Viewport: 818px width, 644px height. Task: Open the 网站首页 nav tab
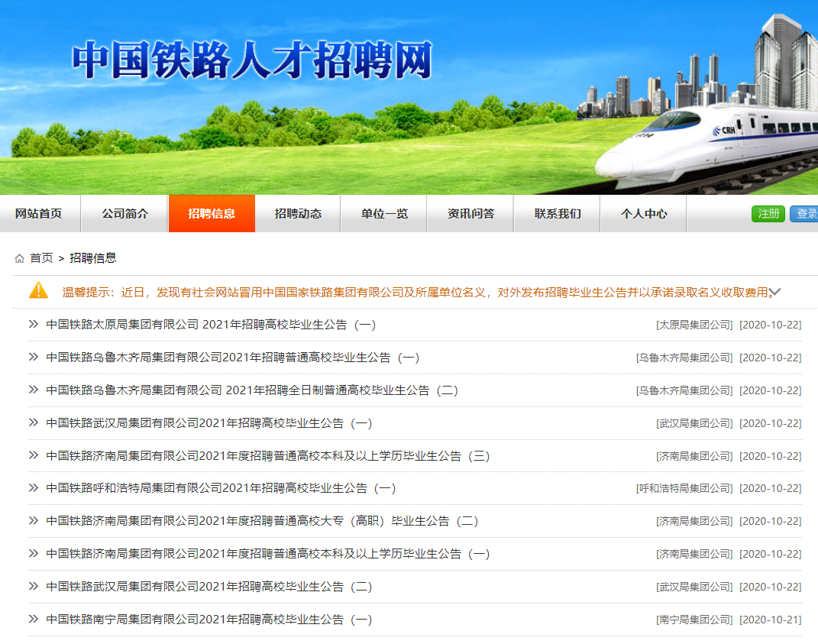click(x=39, y=213)
